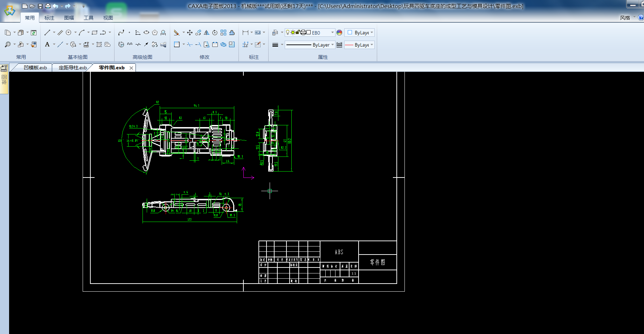
Task: Select the Rotate tool in 修改 group
Action: 215,33
